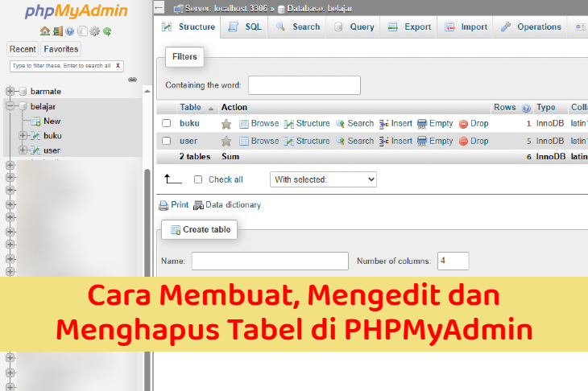Open the buku table link in list

[x=189, y=123]
